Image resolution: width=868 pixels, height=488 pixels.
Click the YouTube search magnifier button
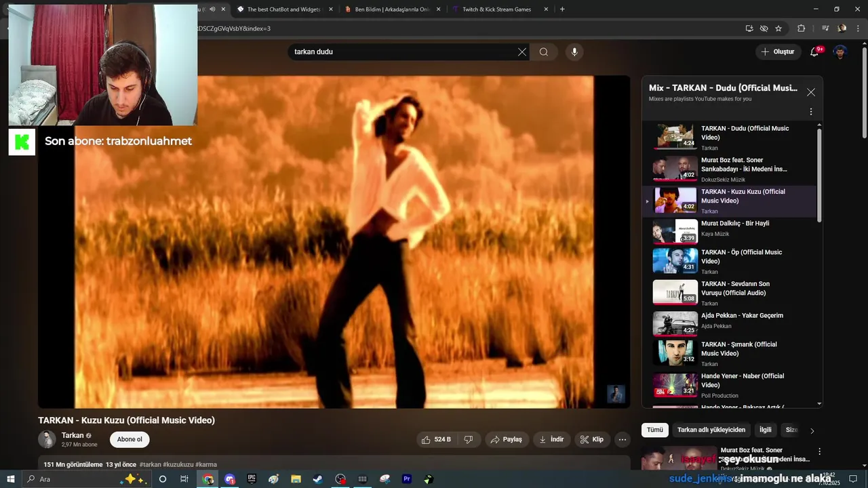544,52
